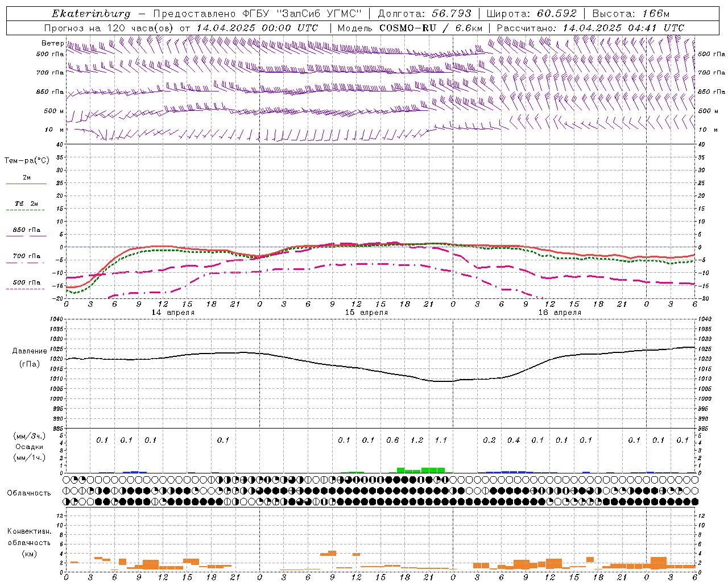Click the 'Облачность' cloud cover label
The height and width of the screenshot is (582, 728).
coord(29,493)
